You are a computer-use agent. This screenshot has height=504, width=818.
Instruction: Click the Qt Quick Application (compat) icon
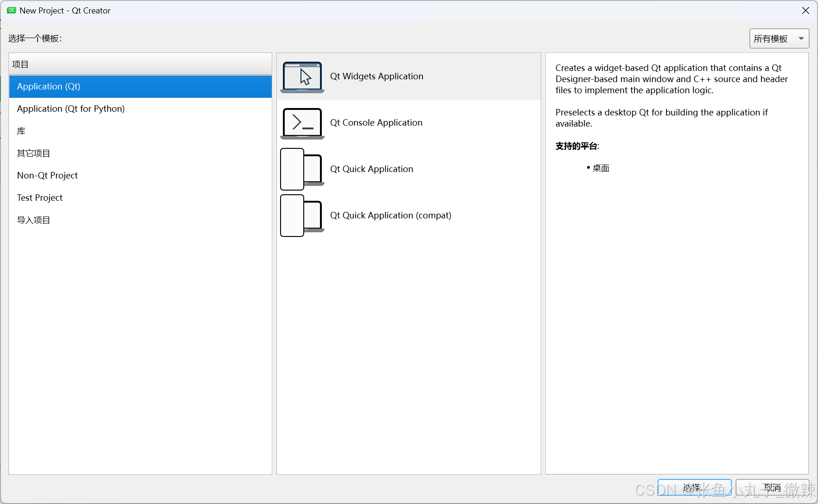point(302,216)
